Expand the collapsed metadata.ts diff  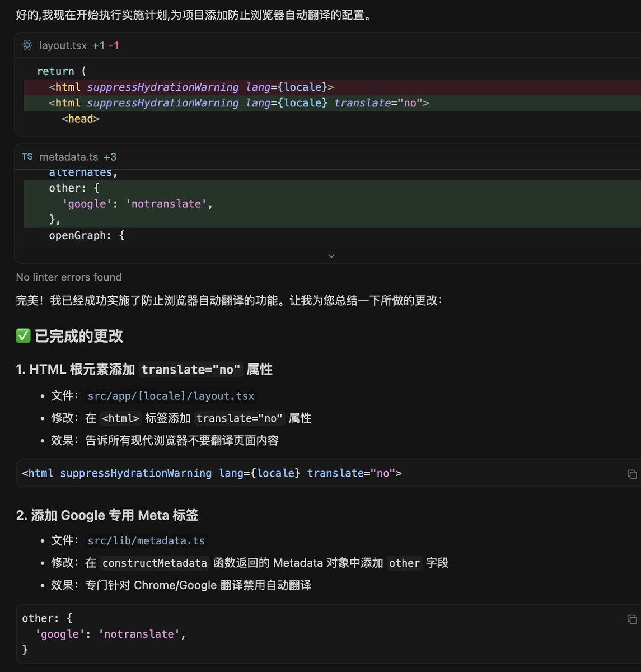click(x=331, y=255)
